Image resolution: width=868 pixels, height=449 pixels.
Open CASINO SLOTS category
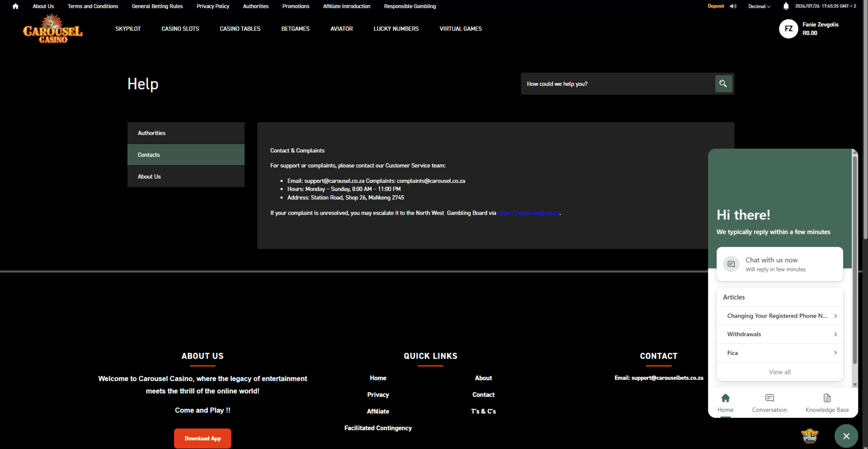pyautogui.click(x=180, y=29)
